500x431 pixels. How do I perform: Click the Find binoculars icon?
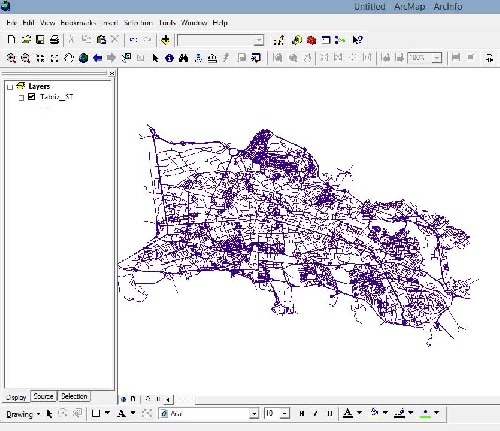point(183,58)
